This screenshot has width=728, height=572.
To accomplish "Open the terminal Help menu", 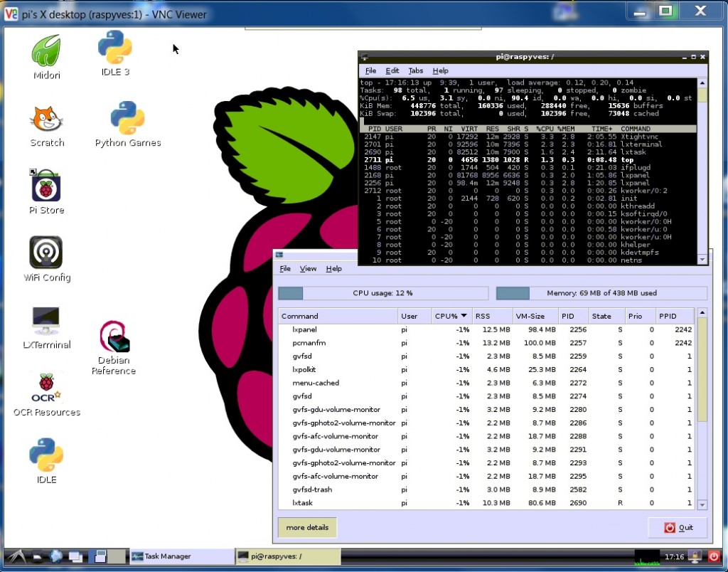I will tap(440, 70).
